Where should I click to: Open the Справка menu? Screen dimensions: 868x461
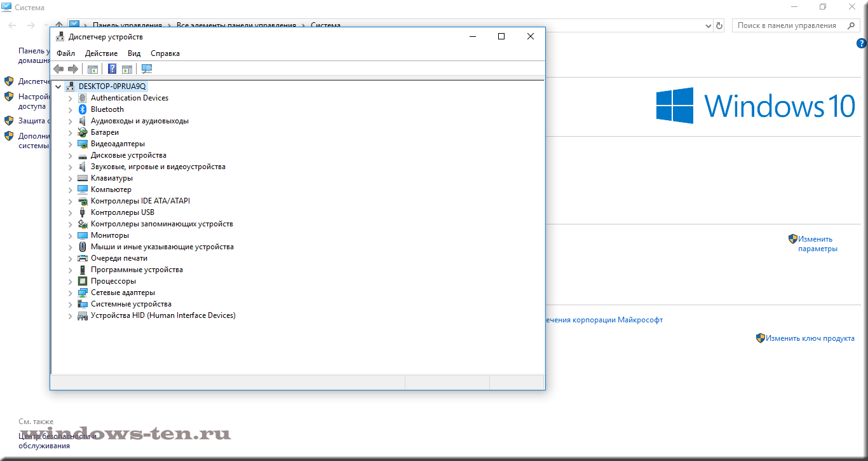[165, 53]
